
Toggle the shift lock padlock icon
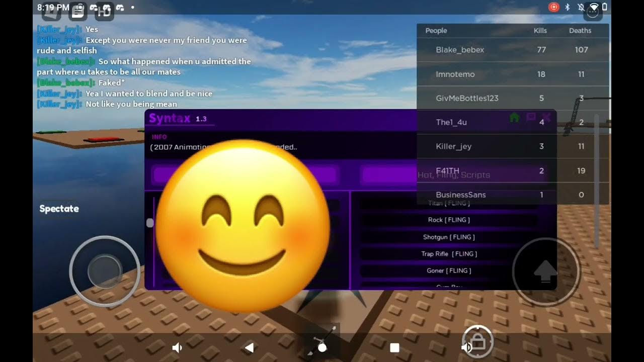click(477, 341)
